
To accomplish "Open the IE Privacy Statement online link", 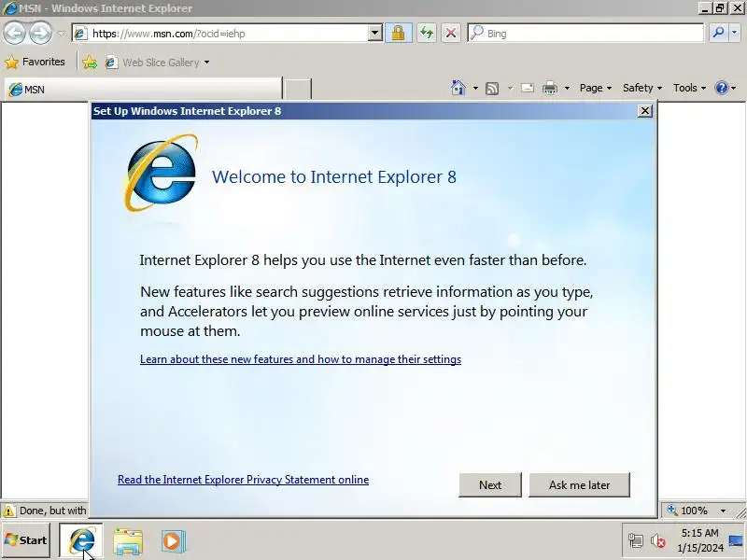I will click(243, 480).
